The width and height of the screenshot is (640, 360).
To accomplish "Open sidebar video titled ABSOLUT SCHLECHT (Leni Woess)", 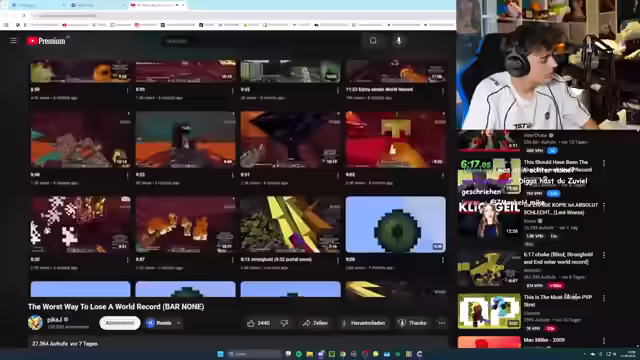I will tap(561, 209).
